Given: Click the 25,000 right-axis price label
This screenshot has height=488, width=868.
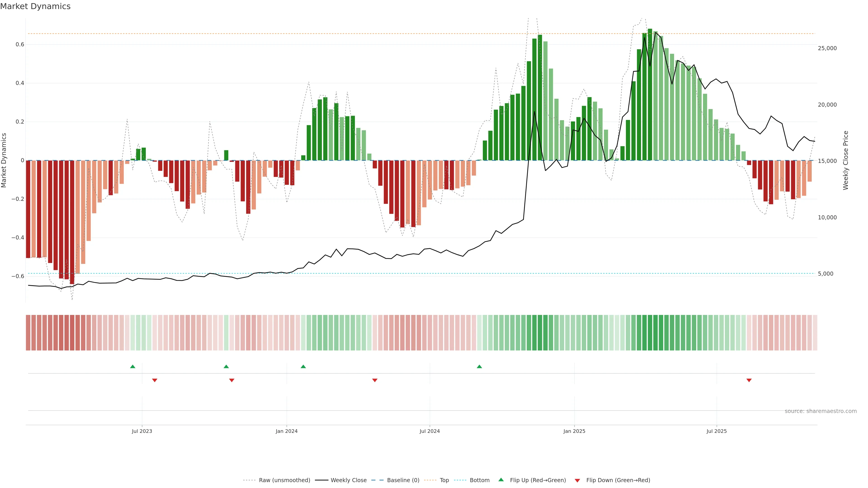Looking at the screenshot, I should point(827,49).
